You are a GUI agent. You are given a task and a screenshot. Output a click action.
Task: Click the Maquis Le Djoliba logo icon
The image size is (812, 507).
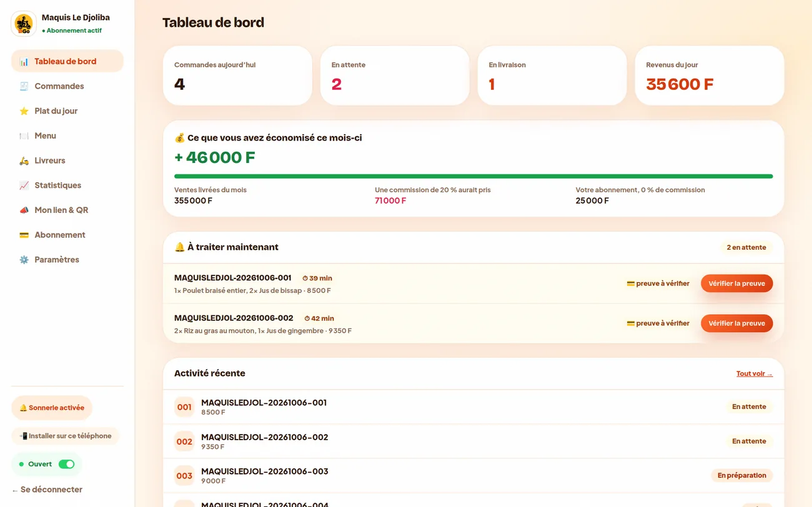(24, 24)
